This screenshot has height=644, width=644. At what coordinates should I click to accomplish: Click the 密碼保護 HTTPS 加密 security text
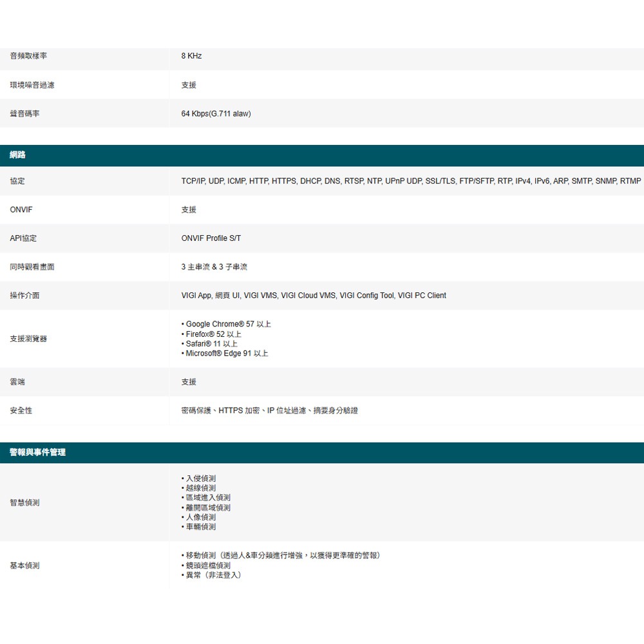269,410
